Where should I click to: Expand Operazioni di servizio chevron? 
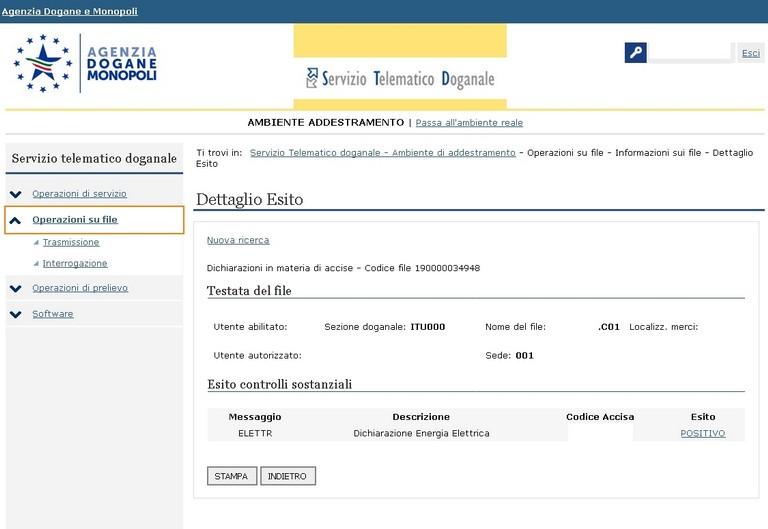pyautogui.click(x=16, y=194)
